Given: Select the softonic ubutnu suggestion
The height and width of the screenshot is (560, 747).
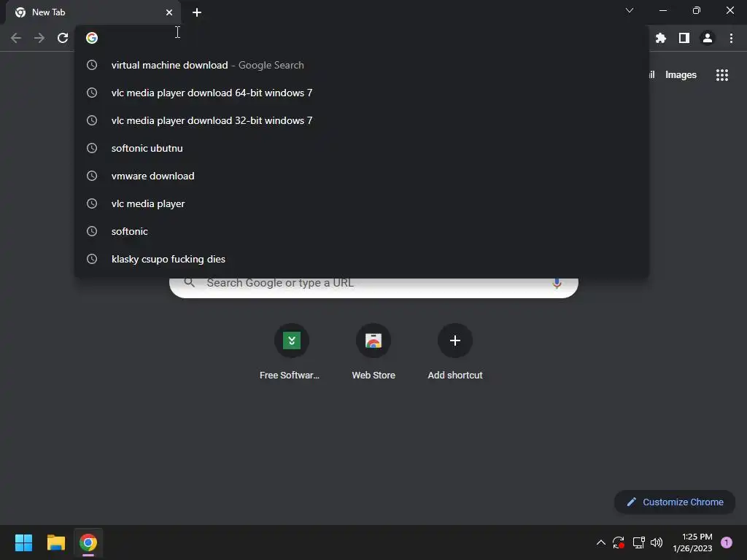Looking at the screenshot, I should [362, 148].
